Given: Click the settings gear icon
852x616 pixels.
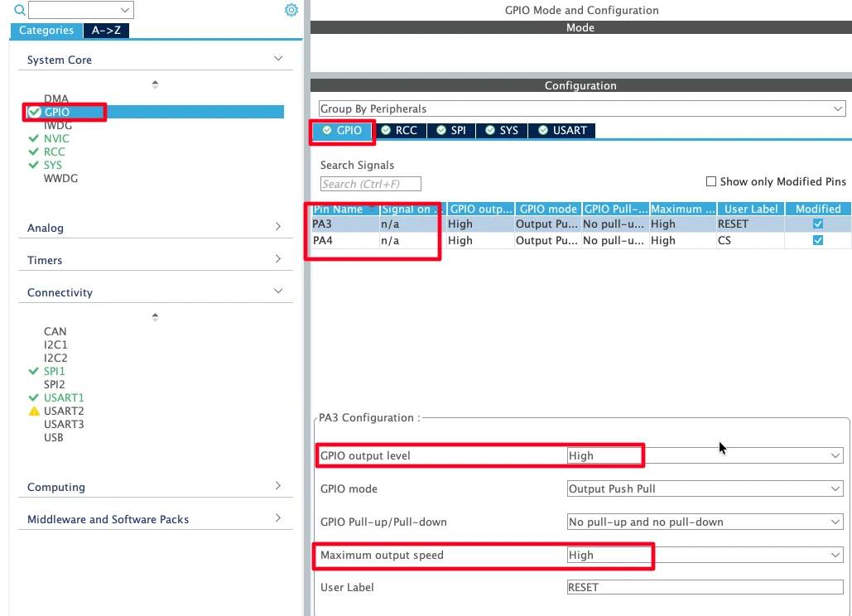Looking at the screenshot, I should (291, 10).
